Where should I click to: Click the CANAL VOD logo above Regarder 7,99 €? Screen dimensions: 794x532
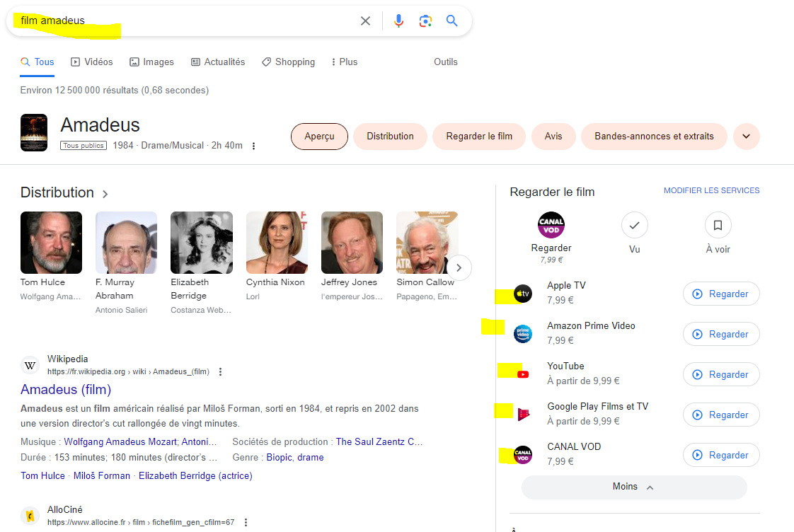551,225
